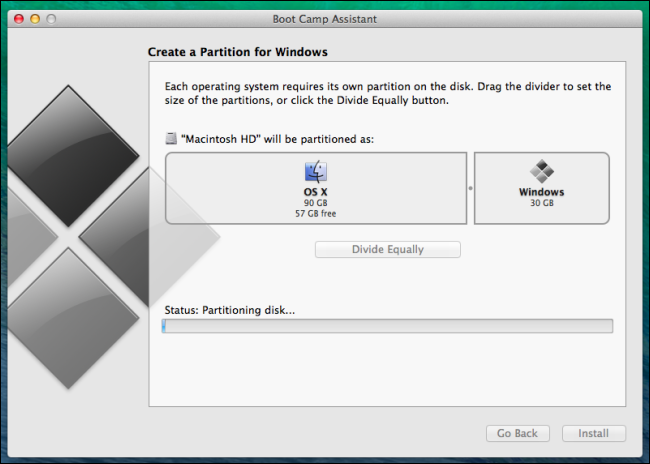Click the divider dot between the partitions
650x464 pixels.
click(x=470, y=188)
